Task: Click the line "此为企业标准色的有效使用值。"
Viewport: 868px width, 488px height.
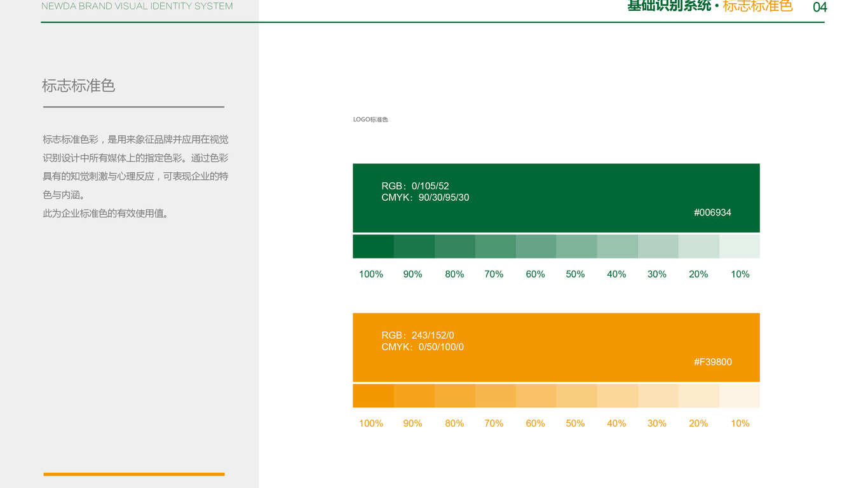Action: (x=107, y=213)
